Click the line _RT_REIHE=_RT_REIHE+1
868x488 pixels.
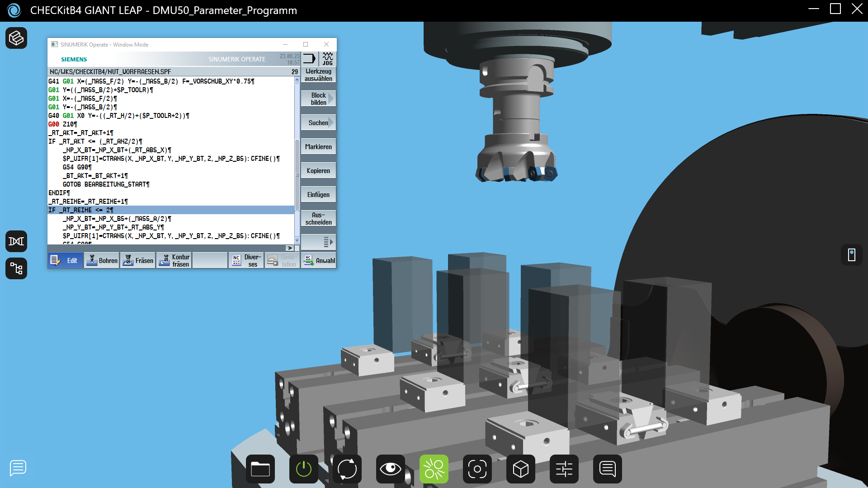88,202
